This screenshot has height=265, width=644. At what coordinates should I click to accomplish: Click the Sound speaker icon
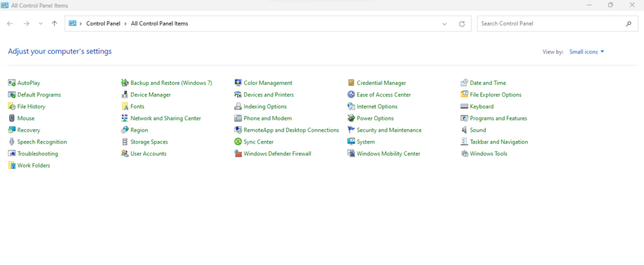click(x=464, y=130)
